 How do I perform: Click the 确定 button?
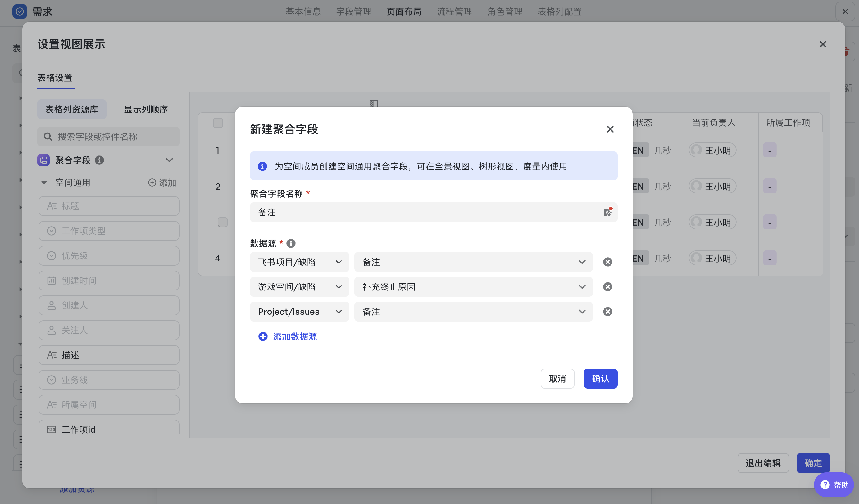point(813,463)
